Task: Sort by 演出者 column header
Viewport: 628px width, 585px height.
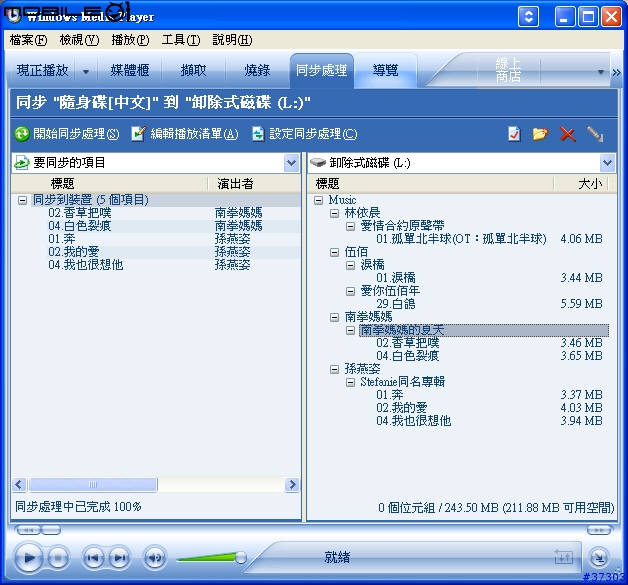Action: click(254, 184)
